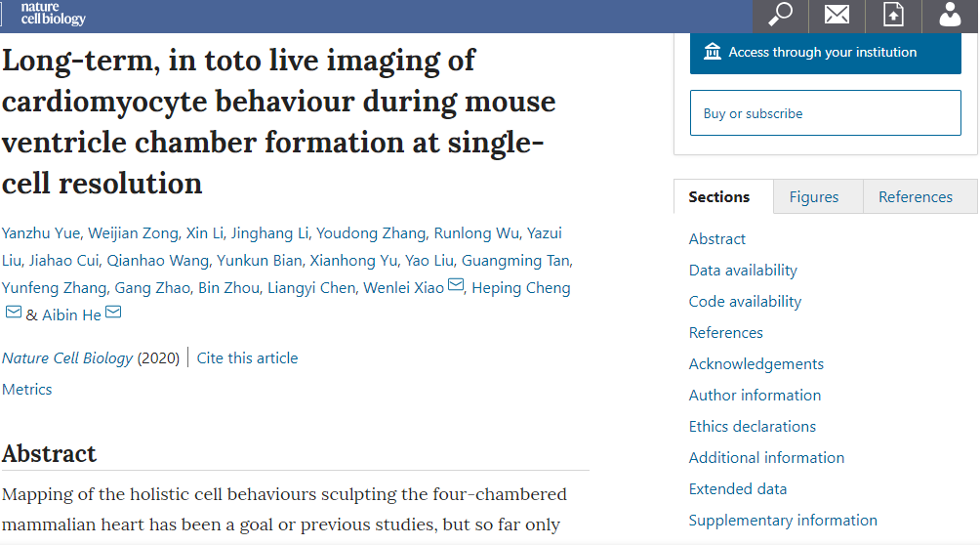Select the Sections tab
Image resolution: width=980 pixels, height=545 pixels.
719,196
